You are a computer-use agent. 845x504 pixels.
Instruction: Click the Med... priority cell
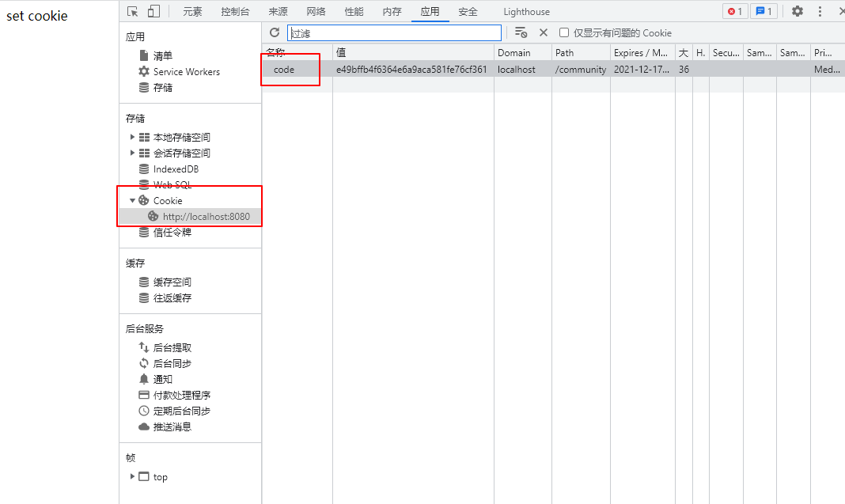828,70
